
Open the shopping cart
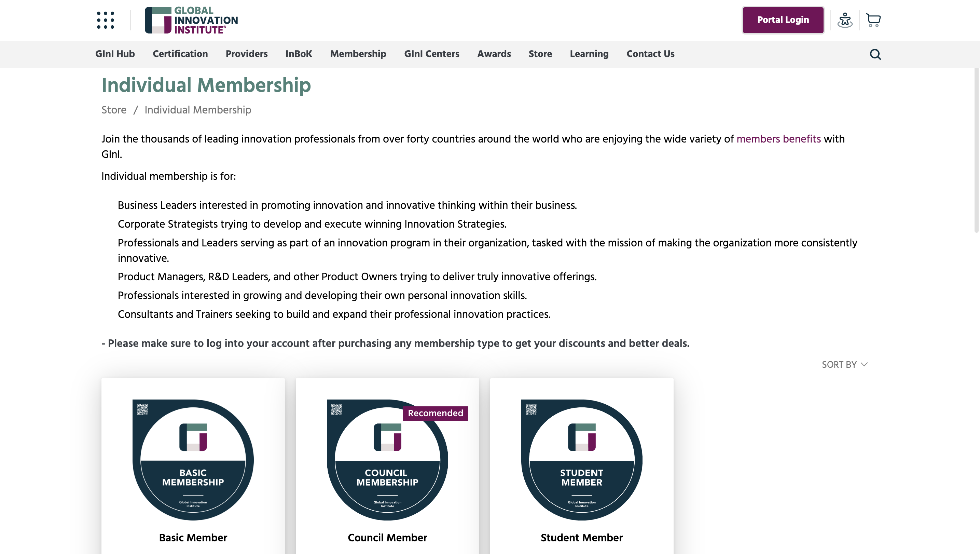click(873, 20)
